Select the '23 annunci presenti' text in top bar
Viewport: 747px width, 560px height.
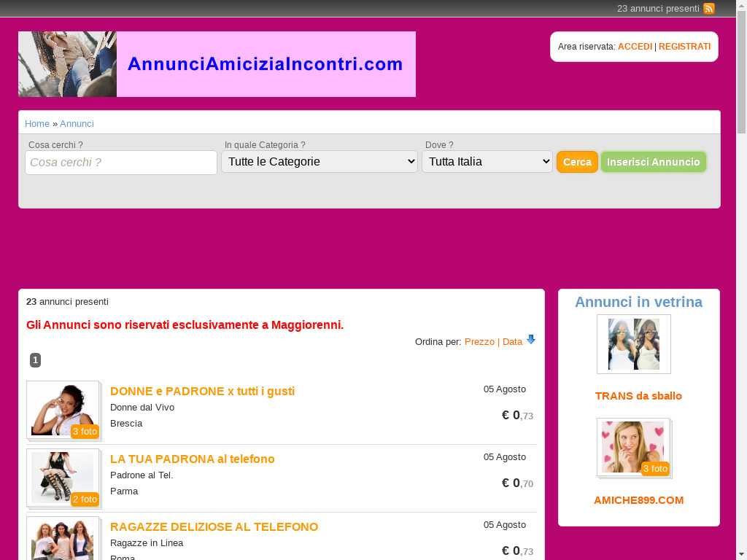tap(658, 9)
